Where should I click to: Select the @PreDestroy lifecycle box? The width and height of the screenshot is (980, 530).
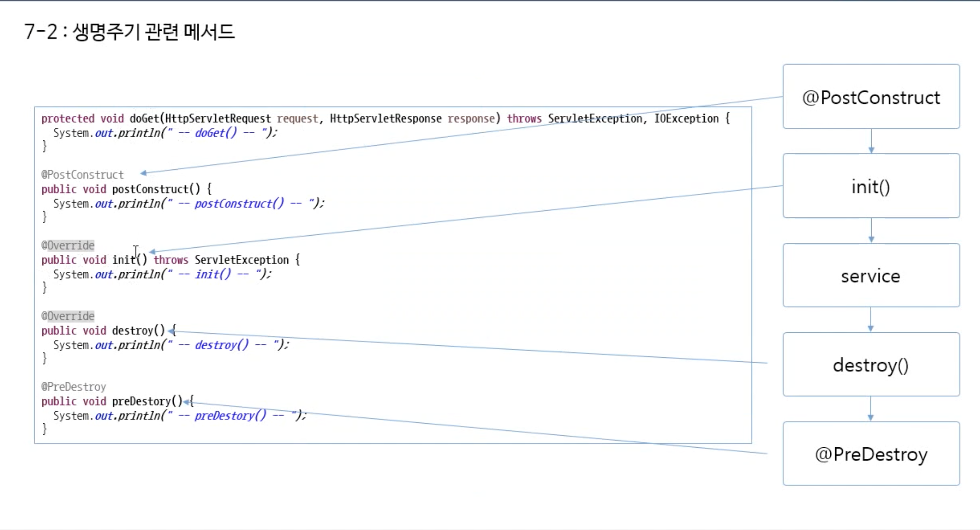click(x=871, y=454)
